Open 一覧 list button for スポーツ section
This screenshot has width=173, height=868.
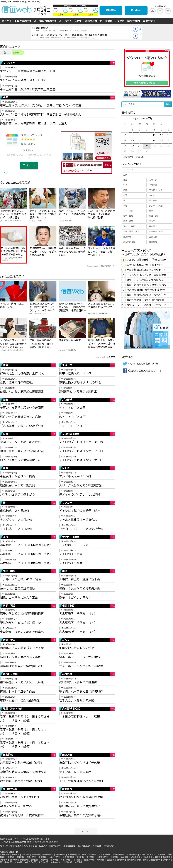113,365
